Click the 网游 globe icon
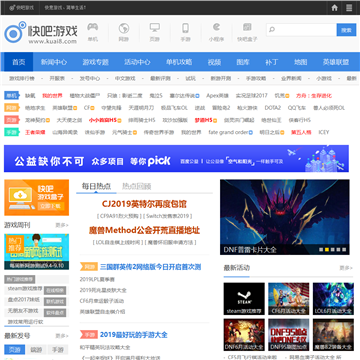 tap(124, 28)
